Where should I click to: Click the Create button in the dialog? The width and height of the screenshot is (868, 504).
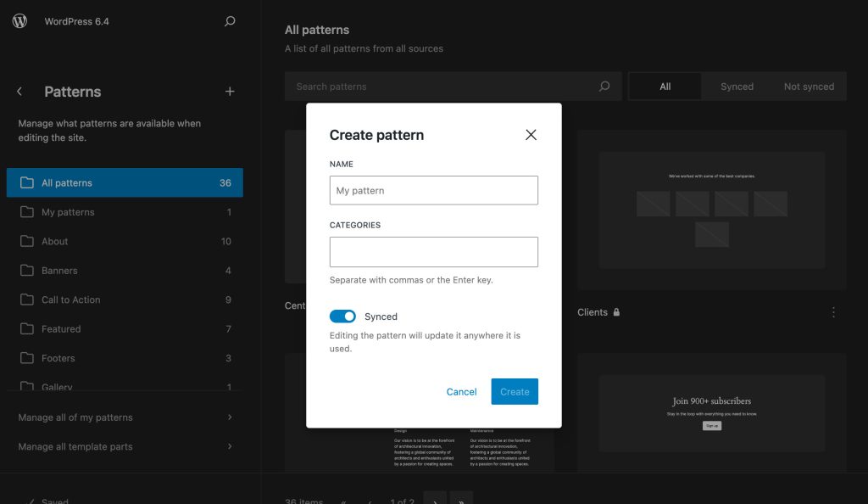coord(515,391)
